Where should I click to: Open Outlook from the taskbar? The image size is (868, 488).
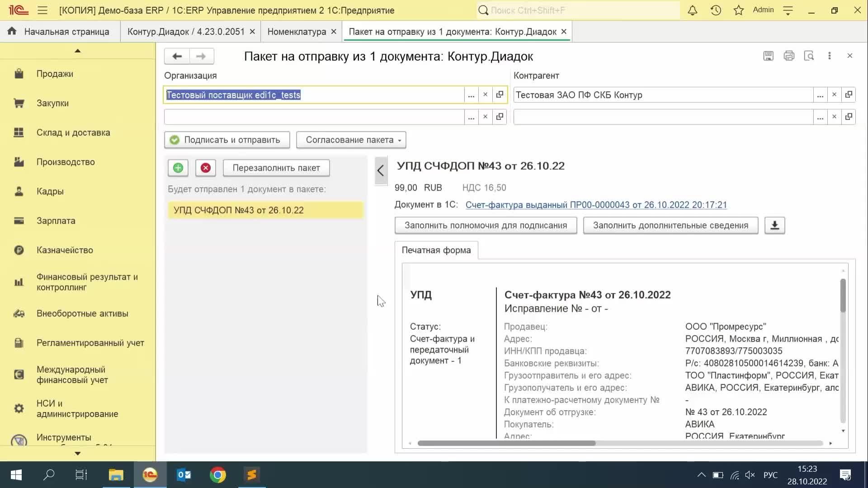tap(184, 475)
